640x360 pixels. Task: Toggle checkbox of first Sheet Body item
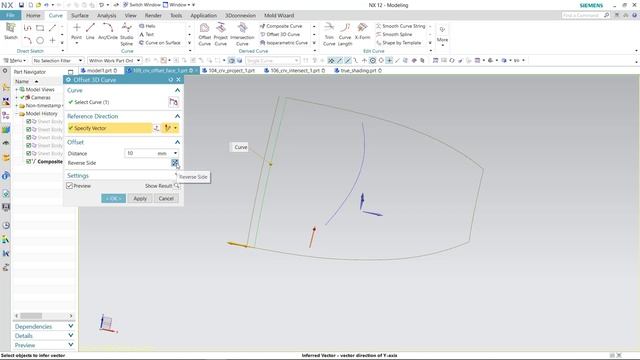tap(29, 121)
